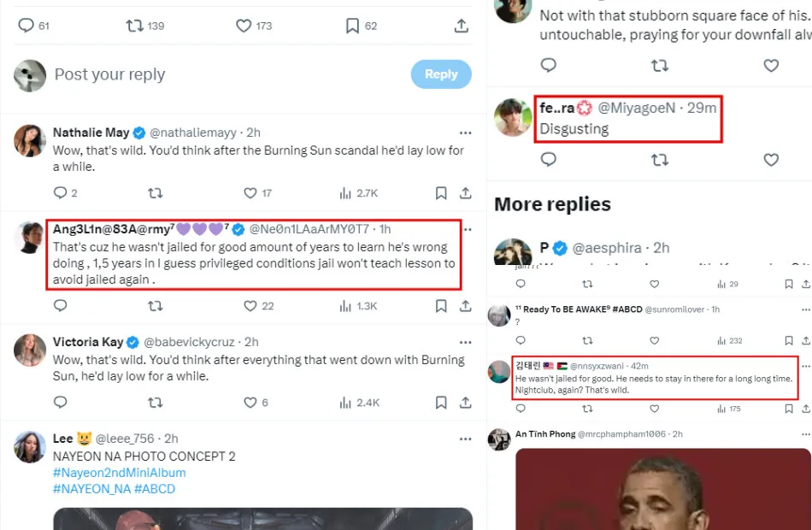Open the Obama image in An Tinh Phong's reply
This screenshot has height=530, width=812.
pyautogui.click(x=662, y=489)
